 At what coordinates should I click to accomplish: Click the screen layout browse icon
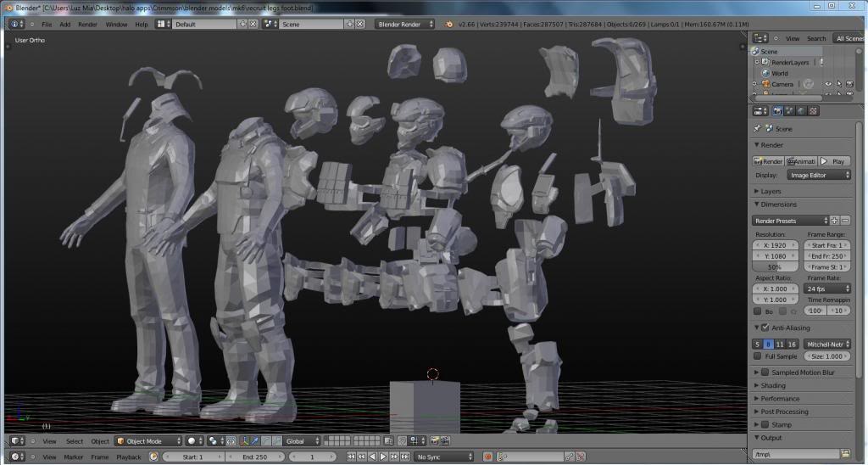click(163, 25)
